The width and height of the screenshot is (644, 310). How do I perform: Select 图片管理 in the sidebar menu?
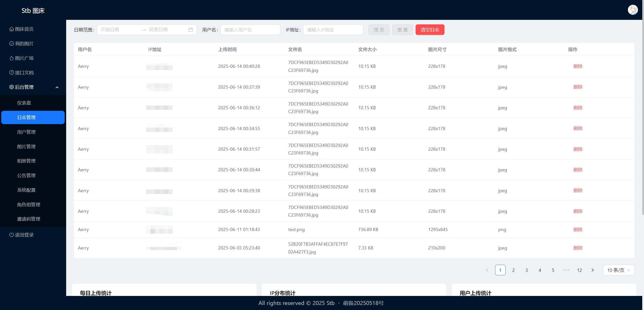click(26, 146)
